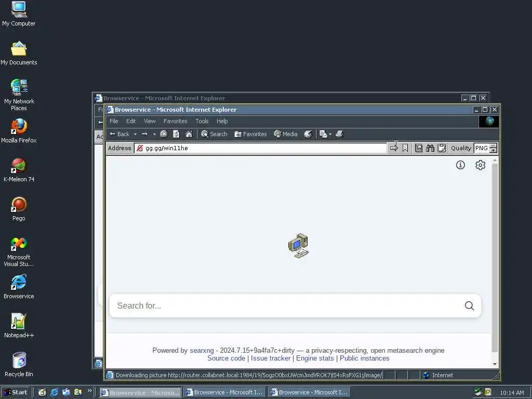Click the page vertical scrollbar thumb
Image resolution: width=532 pixels, height=399 pixels.
click(x=495, y=258)
